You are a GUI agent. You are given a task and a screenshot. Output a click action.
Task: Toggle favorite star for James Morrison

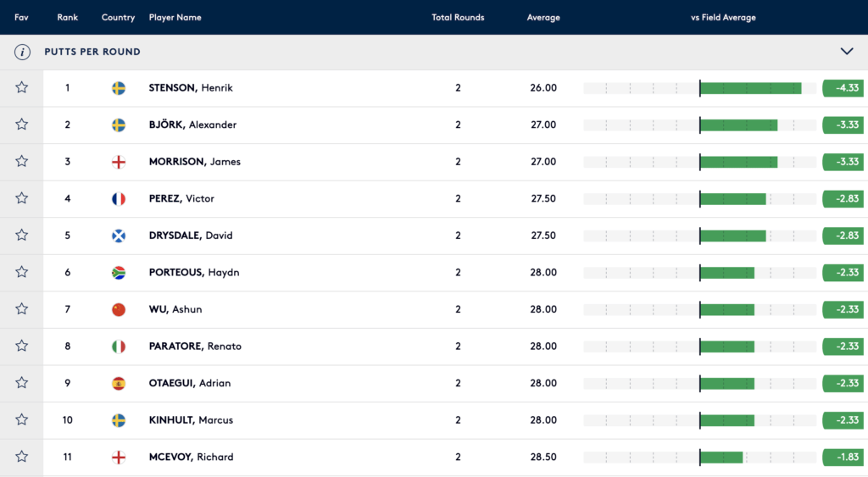pyautogui.click(x=22, y=162)
